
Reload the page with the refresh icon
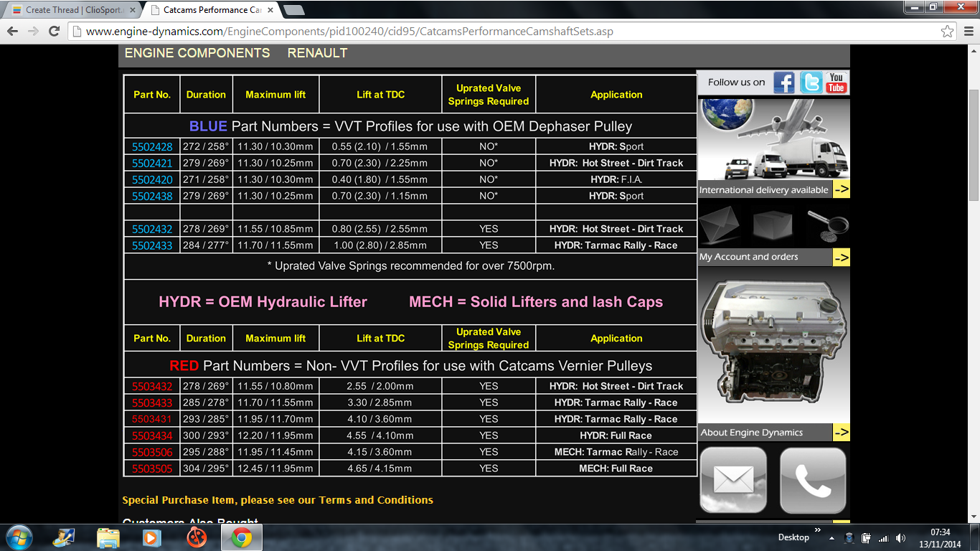(x=54, y=32)
